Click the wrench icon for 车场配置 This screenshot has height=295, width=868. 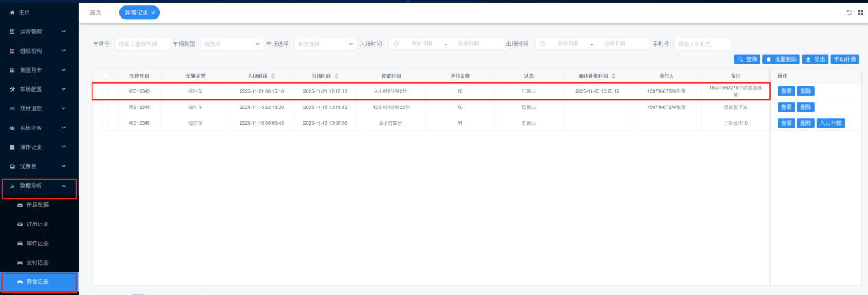(12, 89)
